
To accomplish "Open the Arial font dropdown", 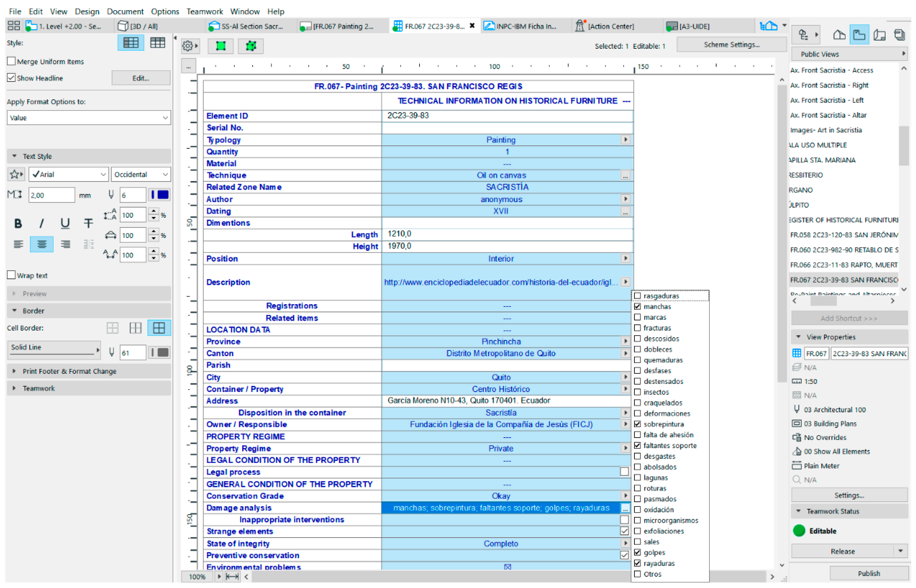I will [x=69, y=175].
